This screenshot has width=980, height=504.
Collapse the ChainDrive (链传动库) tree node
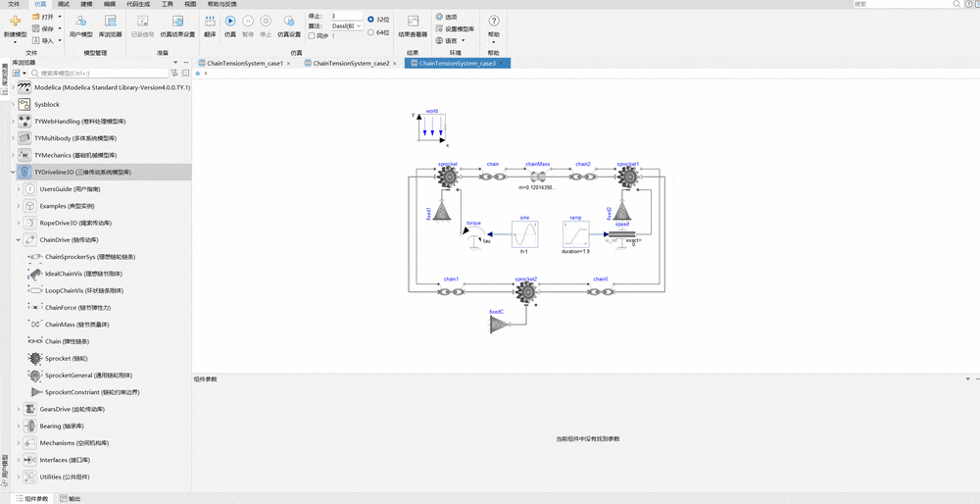[x=18, y=239]
